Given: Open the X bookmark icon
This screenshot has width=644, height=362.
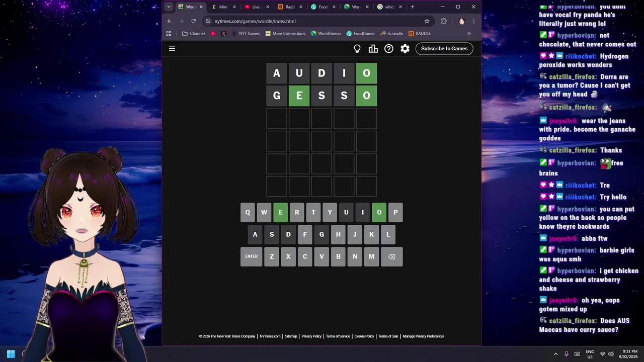Looking at the screenshot, I should click(224, 34).
